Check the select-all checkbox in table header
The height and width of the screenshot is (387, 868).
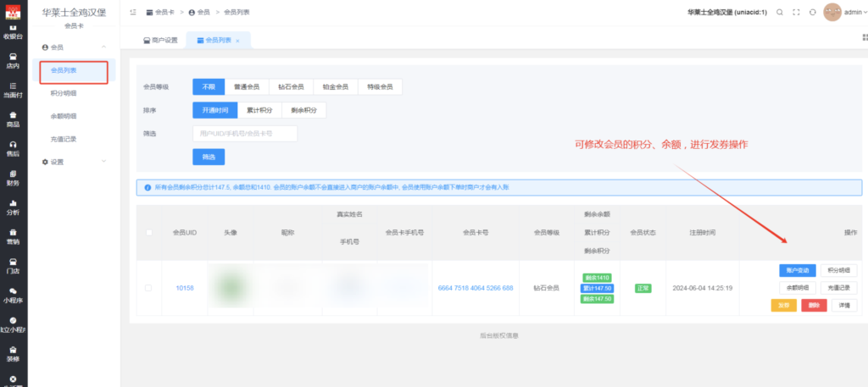pos(149,233)
